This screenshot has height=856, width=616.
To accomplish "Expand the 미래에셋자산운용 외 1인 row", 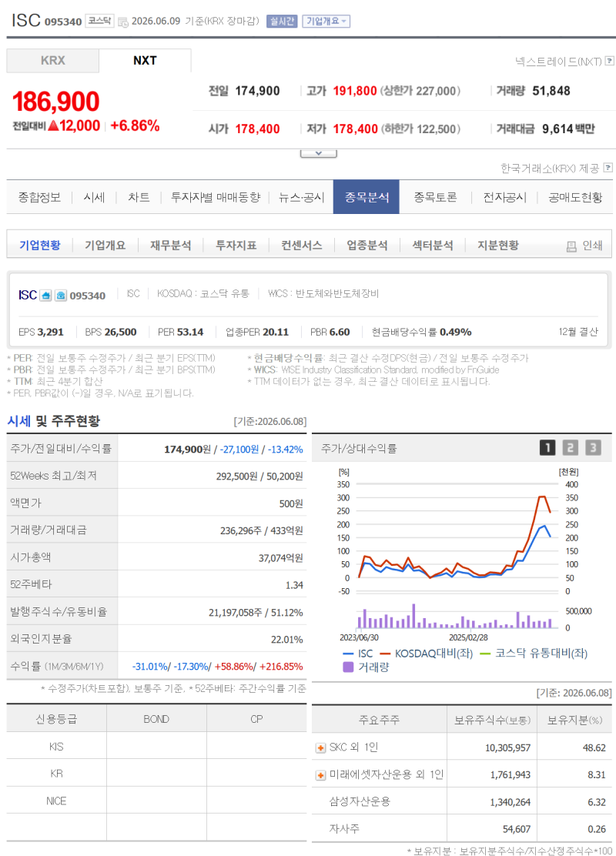I will [320, 775].
